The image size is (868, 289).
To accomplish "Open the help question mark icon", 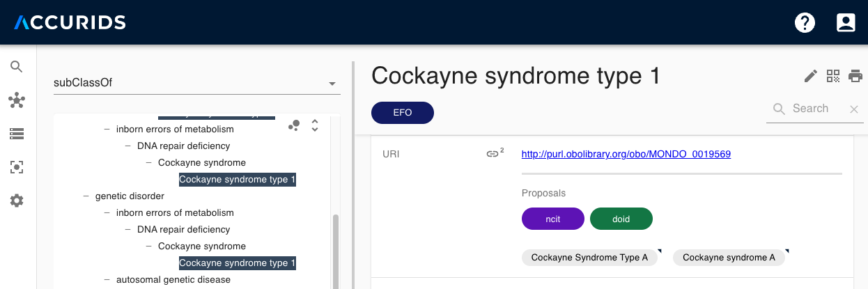I will tap(805, 23).
